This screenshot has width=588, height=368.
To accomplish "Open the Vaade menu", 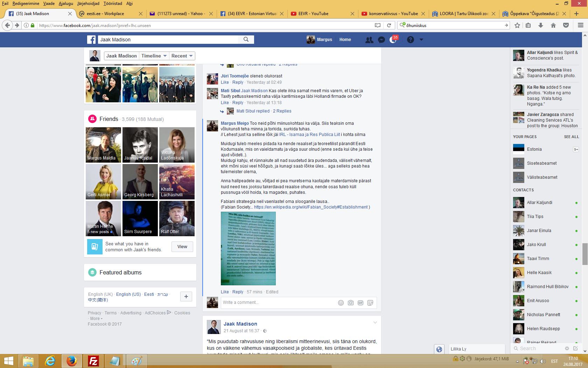I will (x=49, y=4).
